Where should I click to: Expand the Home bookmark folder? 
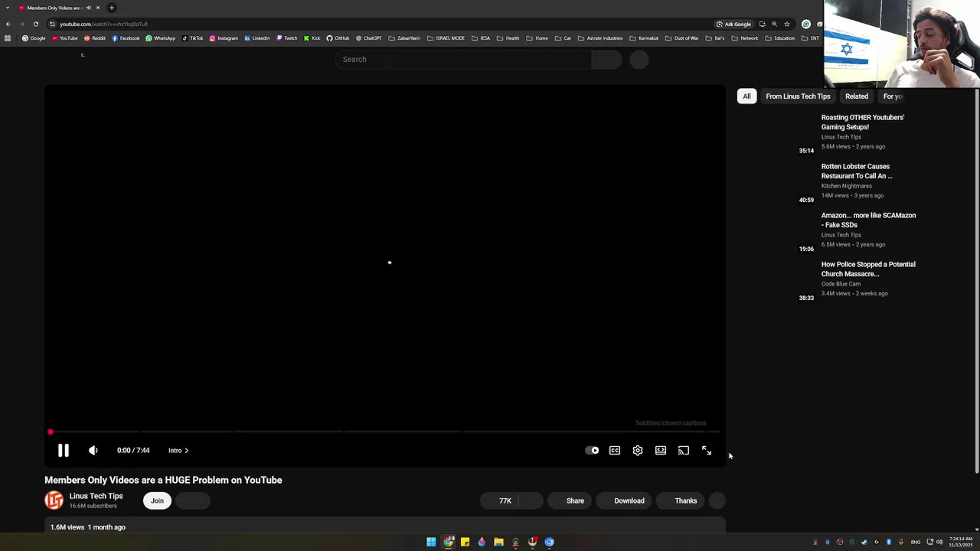point(537,38)
